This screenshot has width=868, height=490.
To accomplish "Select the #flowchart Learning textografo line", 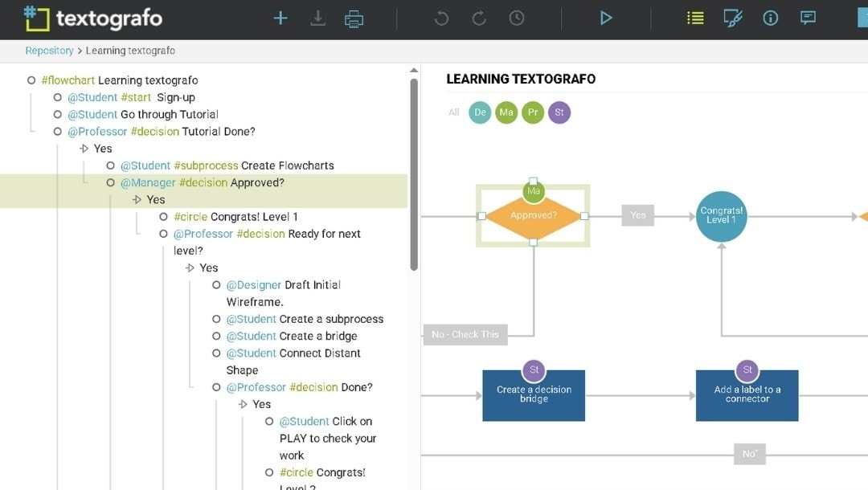I will (x=120, y=80).
